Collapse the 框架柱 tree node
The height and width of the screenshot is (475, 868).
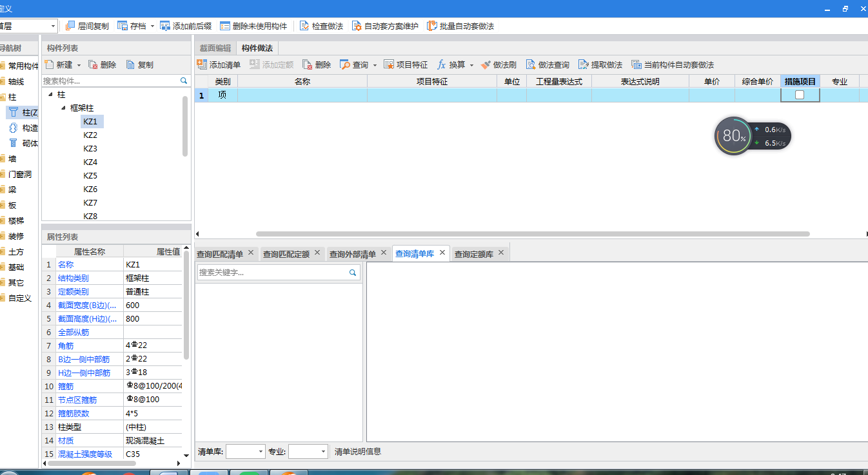[x=64, y=108]
